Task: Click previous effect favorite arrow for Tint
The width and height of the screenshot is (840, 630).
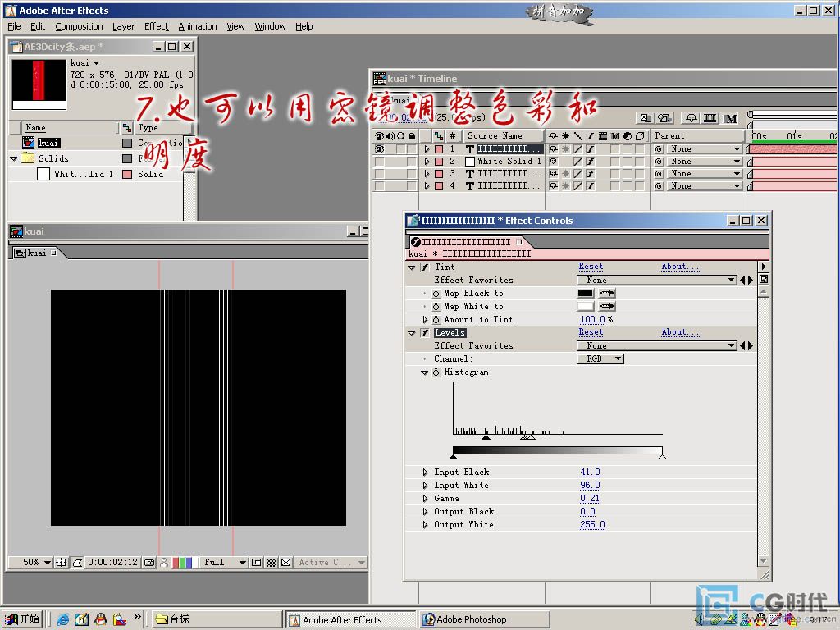Action: [742, 281]
